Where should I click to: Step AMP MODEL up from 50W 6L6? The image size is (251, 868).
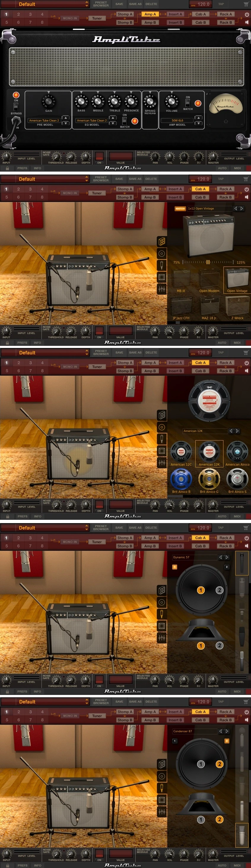[199, 118]
